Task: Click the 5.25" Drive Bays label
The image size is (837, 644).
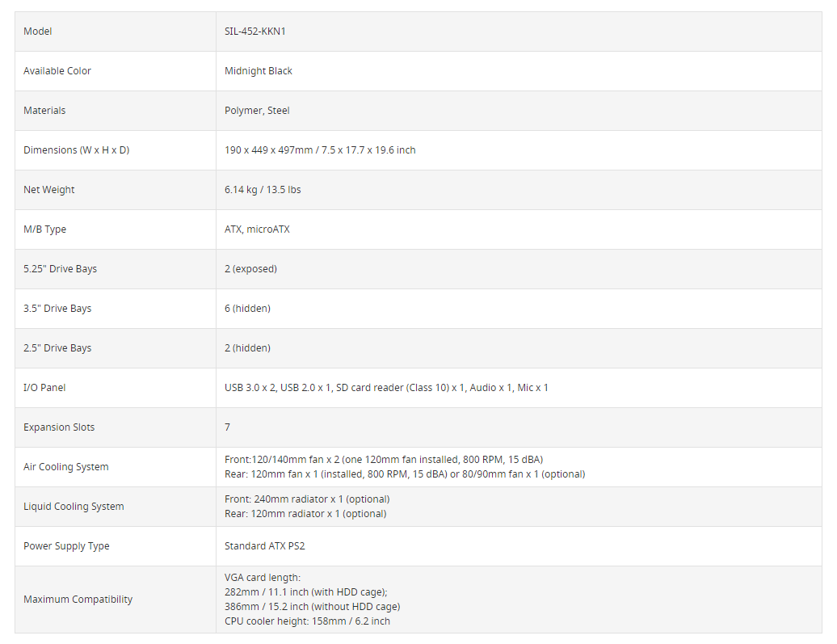Action: 60,269
